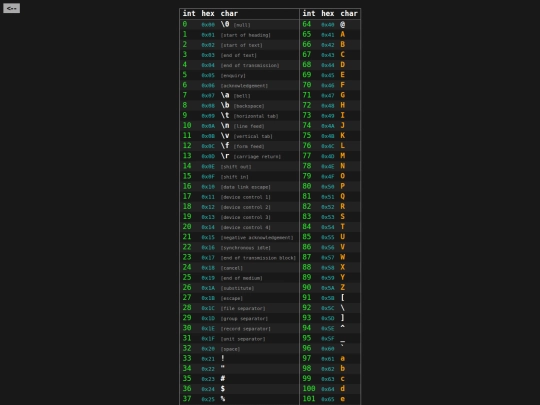Click the '\0' null character cell
This screenshot has height=405, width=540.
225,24
